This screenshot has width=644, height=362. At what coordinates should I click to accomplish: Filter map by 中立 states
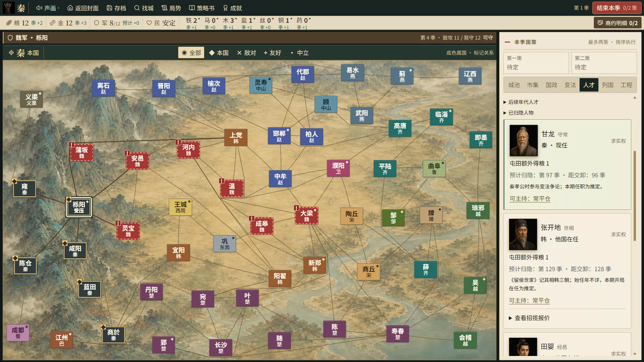point(300,53)
